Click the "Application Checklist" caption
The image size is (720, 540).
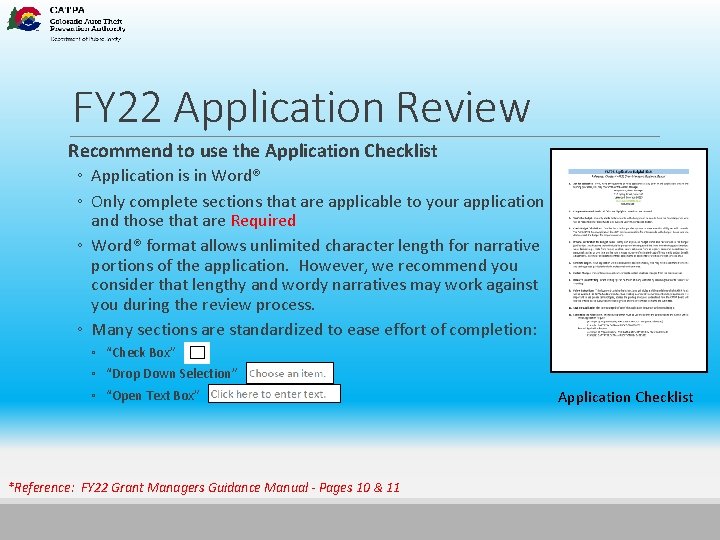625,397
